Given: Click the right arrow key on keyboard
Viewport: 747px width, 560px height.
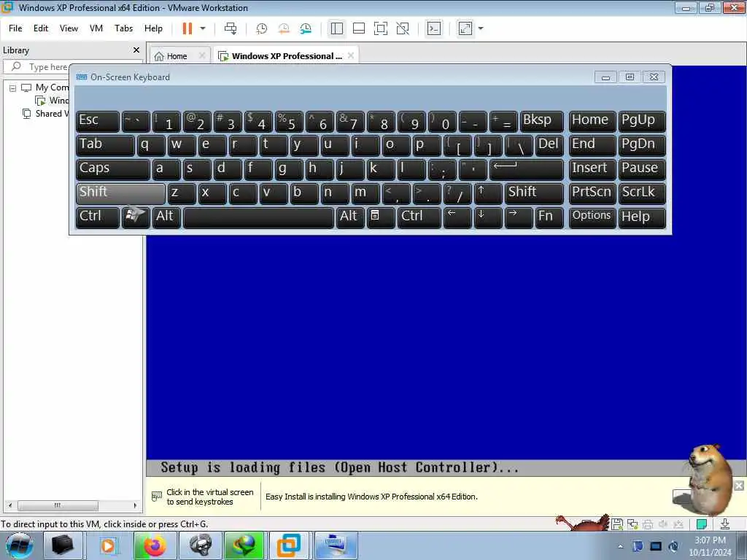Looking at the screenshot, I should coord(519,217).
